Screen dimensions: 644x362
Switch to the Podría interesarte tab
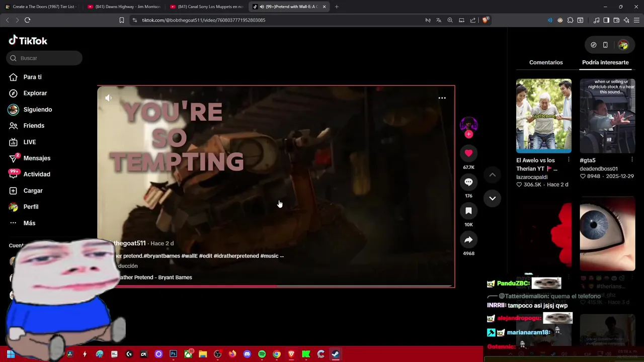pos(605,62)
